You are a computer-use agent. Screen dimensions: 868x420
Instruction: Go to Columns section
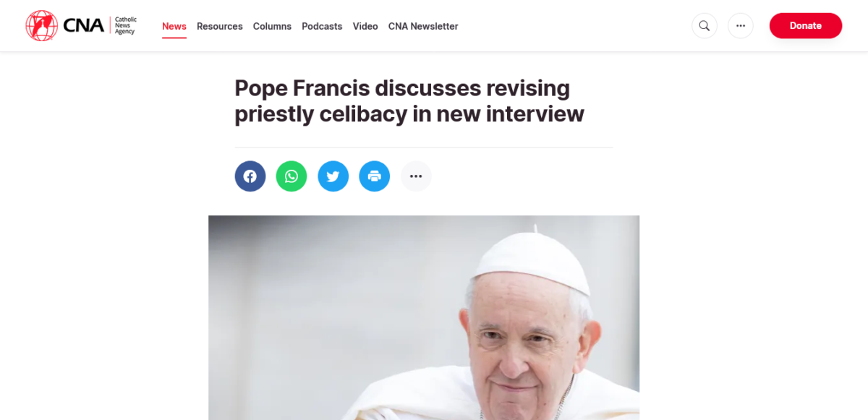tap(272, 26)
